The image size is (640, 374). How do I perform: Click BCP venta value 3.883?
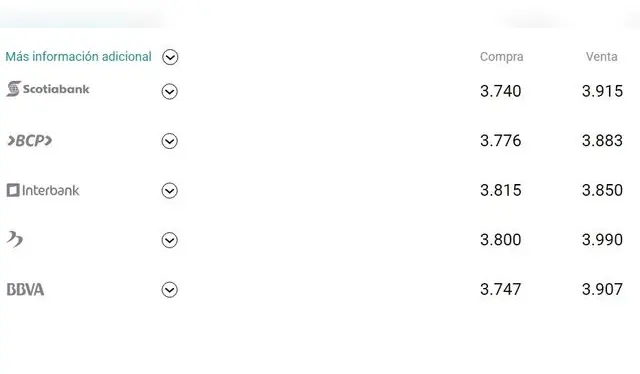(602, 141)
